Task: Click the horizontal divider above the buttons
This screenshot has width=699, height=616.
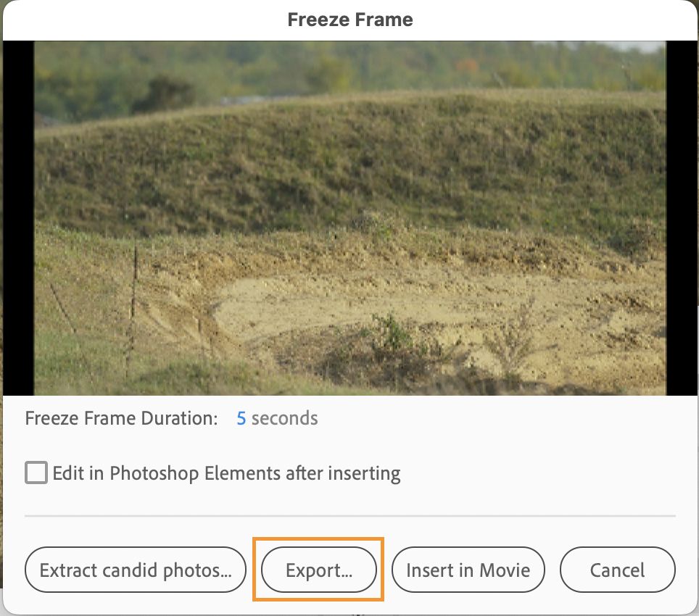Action: coord(349,516)
